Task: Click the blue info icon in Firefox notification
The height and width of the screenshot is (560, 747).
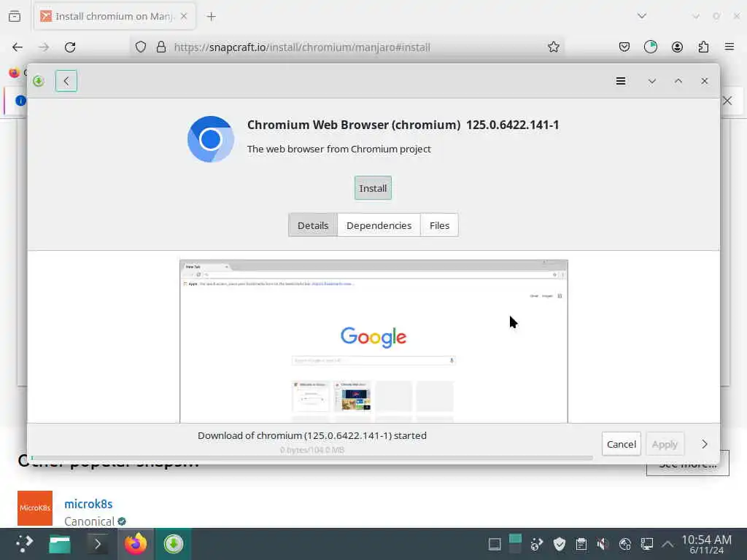Action: pyautogui.click(x=20, y=101)
